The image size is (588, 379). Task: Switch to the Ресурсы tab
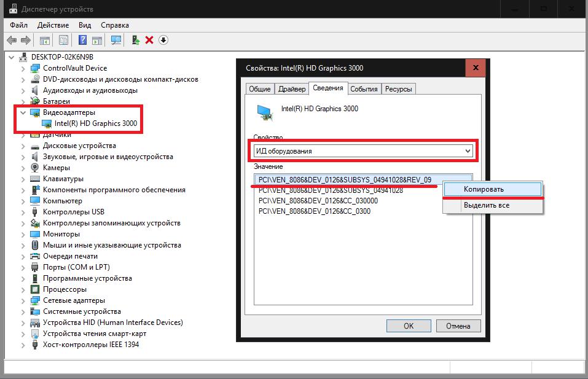click(x=399, y=89)
